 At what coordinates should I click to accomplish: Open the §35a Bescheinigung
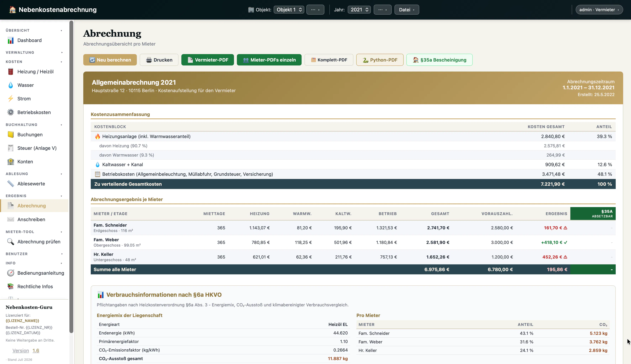[x=439, y=60]
